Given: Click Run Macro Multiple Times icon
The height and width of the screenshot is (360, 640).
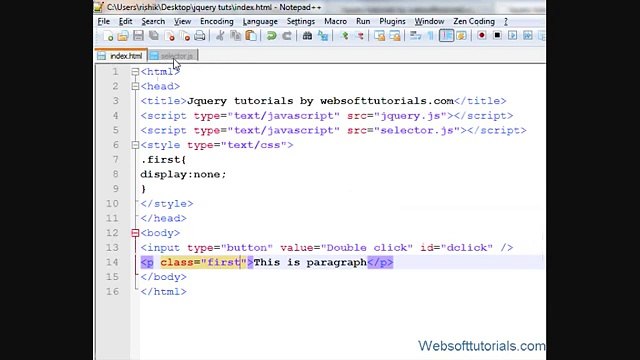Looking at the screenshot, I should click(x=528, y=36).
